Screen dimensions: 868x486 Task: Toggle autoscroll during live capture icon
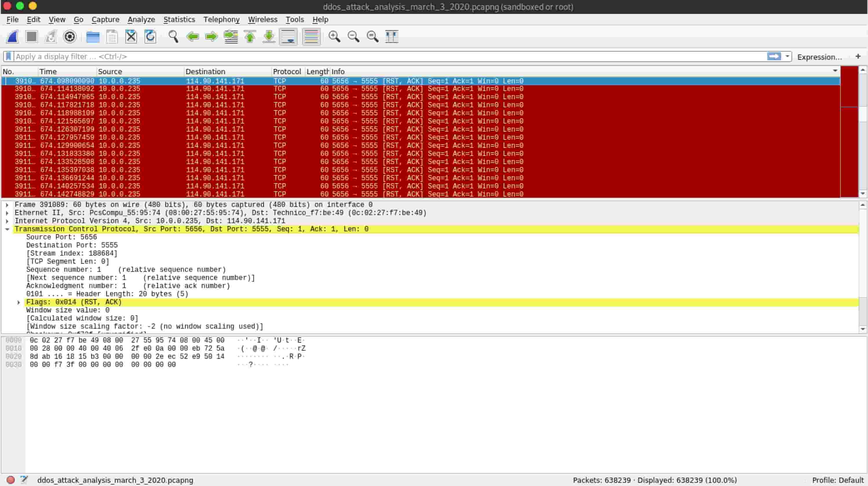coord(289,37)
